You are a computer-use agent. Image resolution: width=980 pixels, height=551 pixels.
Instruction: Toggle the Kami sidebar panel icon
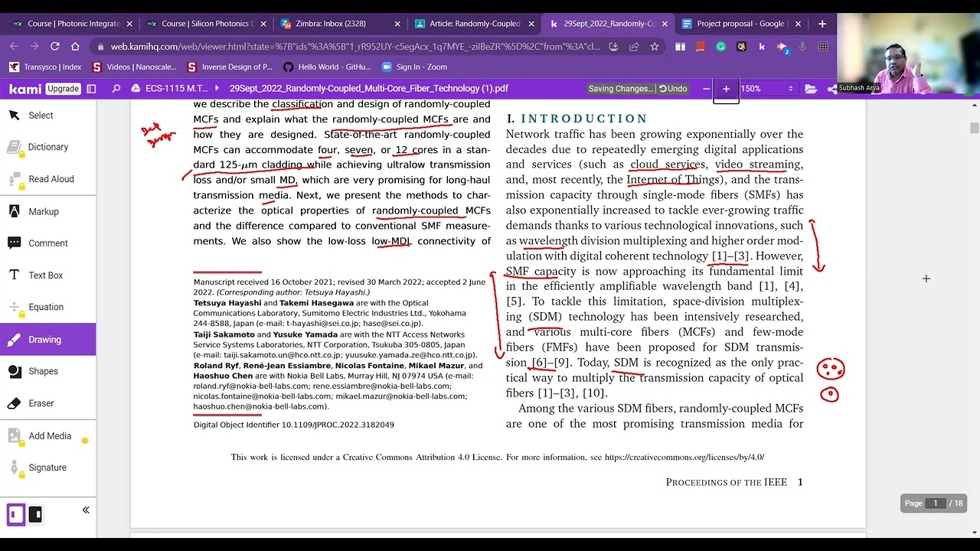pos(91,89)
